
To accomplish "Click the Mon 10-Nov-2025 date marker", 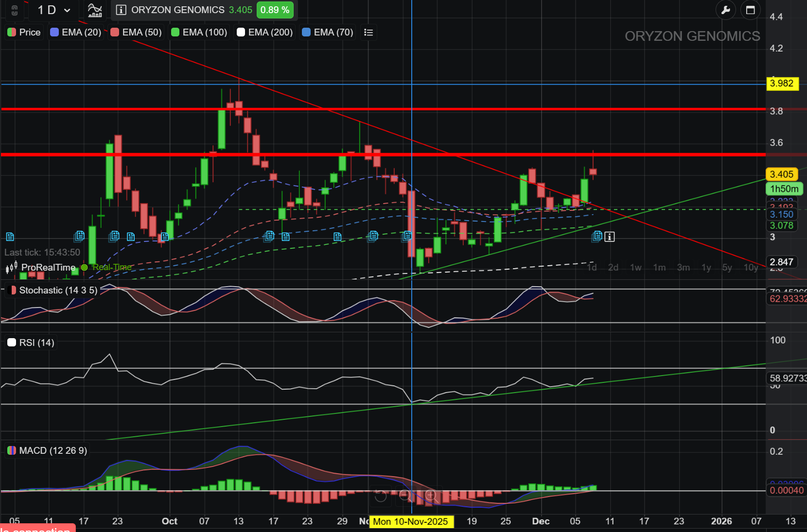I will click(x=411, y=522).
